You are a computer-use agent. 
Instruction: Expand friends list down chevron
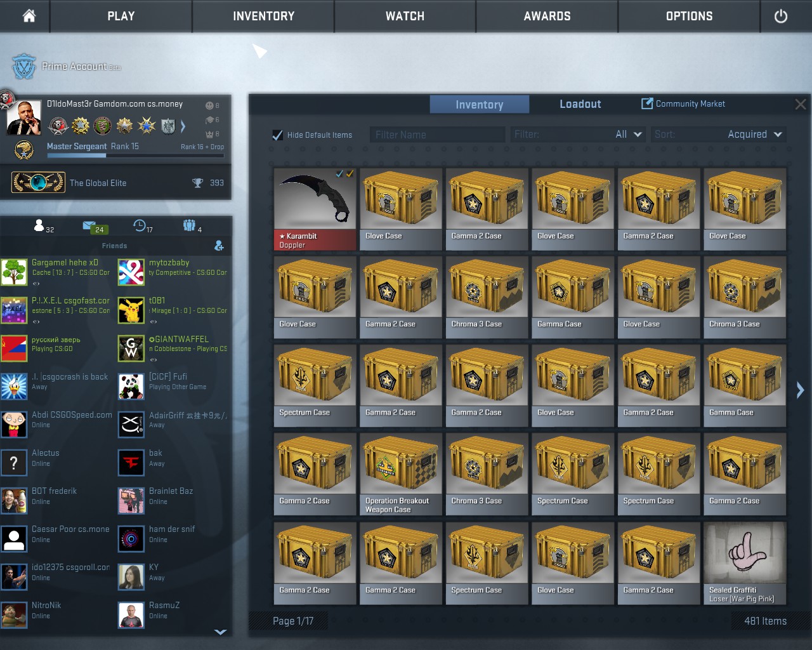point(220,632)
